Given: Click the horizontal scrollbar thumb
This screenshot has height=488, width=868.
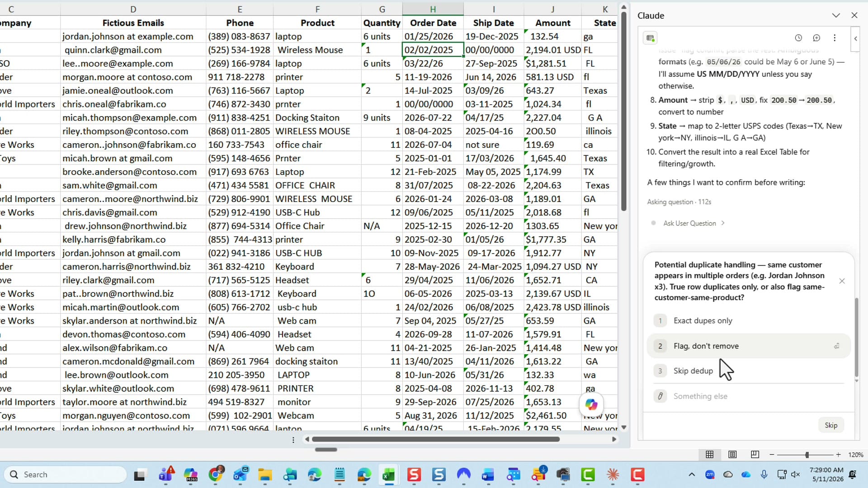Looking at the screenshot, I should [x=436, y=439].
